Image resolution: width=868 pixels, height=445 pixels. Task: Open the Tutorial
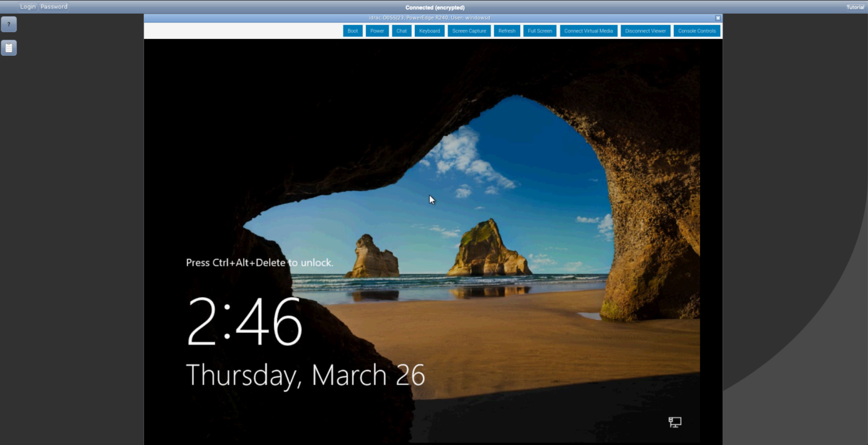854,6
